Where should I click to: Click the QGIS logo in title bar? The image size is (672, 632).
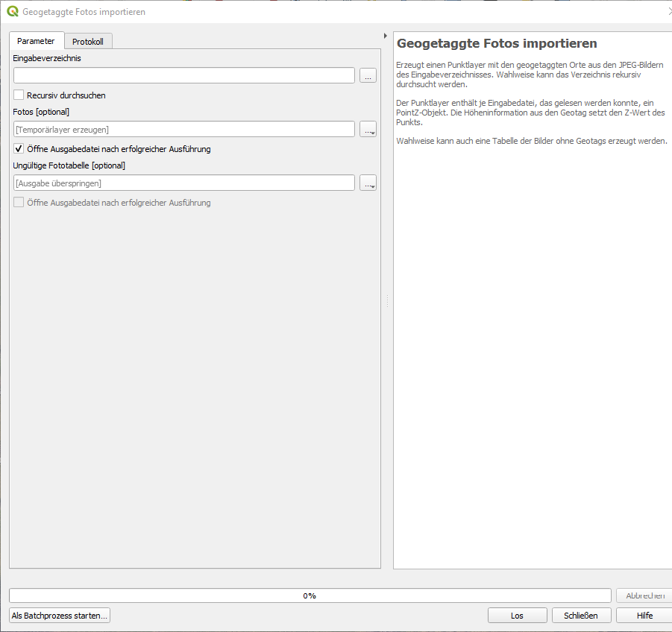point(13,12)
